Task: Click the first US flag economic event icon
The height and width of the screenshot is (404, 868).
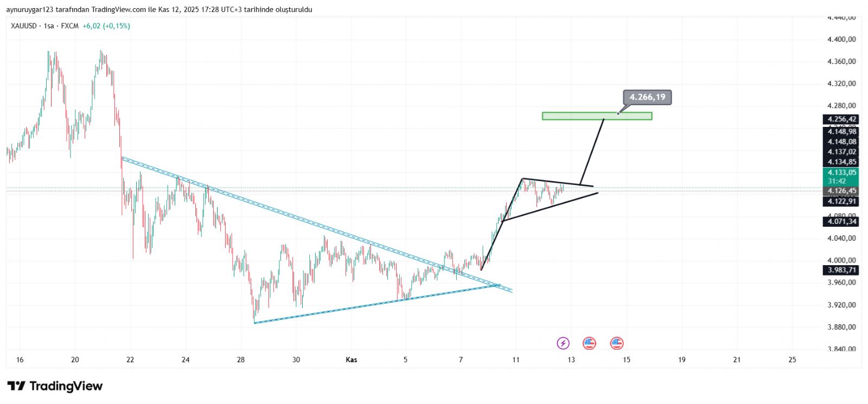Action: [589, 343]
